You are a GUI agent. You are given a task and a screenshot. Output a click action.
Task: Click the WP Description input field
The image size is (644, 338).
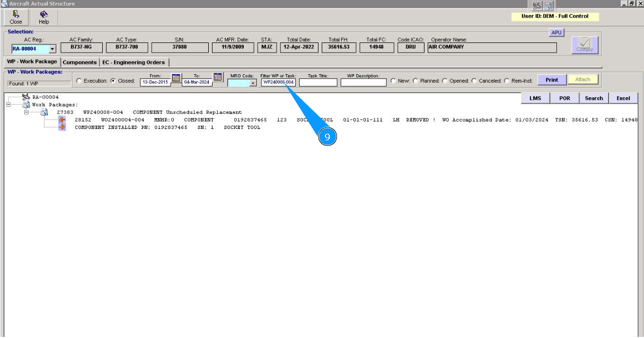(x=364, y=82)
